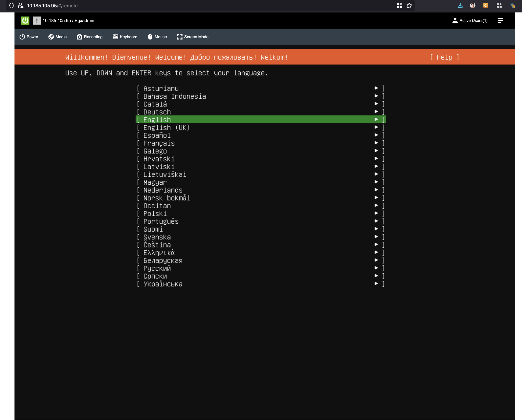Click the insecure lock icon in address bar
This screenshot has height=420, width=522.
(21, 6)
